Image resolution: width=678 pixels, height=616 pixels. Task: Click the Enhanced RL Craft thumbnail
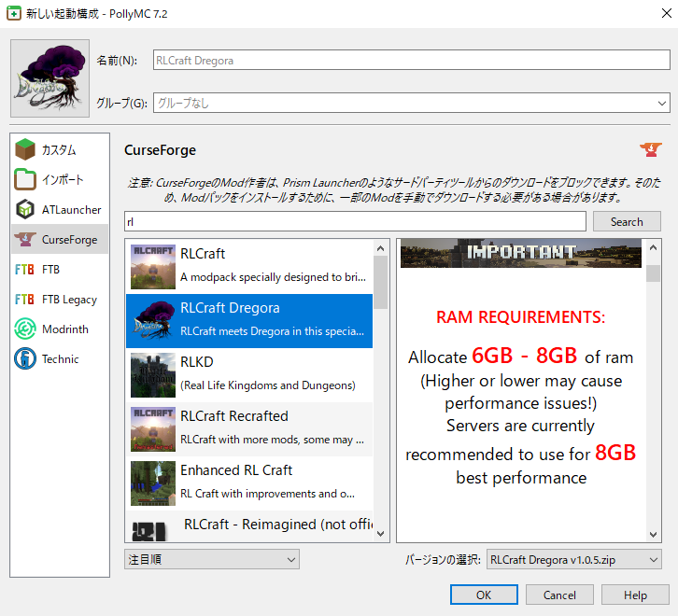click(x=153, y=483)
